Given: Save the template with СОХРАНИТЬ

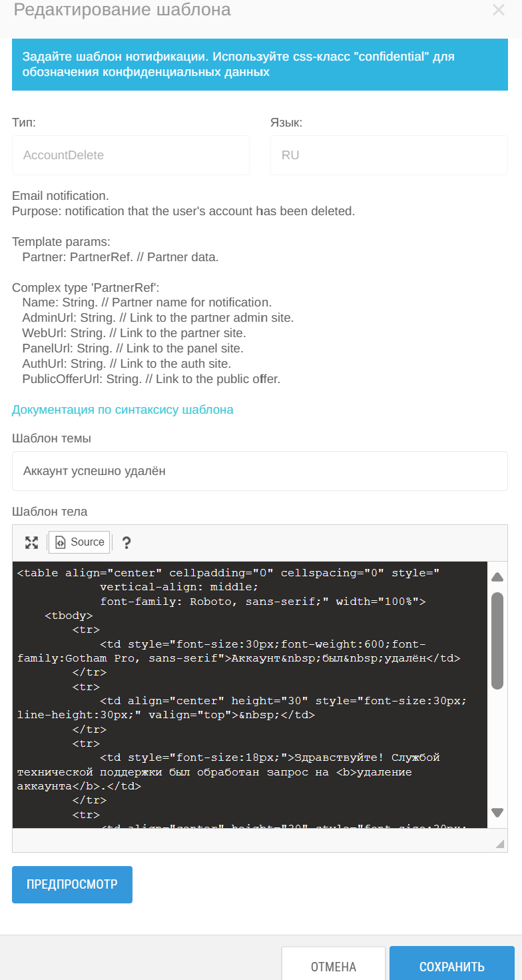Looking at the screenshot, I should [452, 965].
